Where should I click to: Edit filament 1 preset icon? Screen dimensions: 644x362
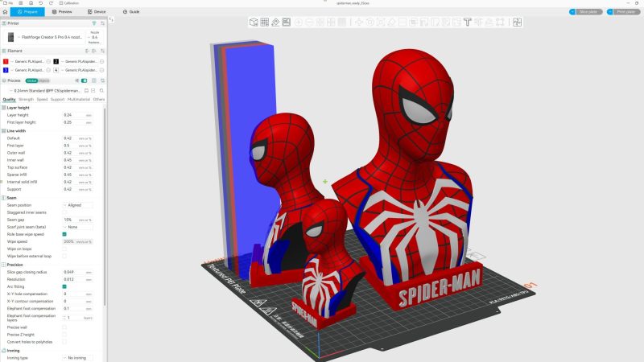[48, 62]
